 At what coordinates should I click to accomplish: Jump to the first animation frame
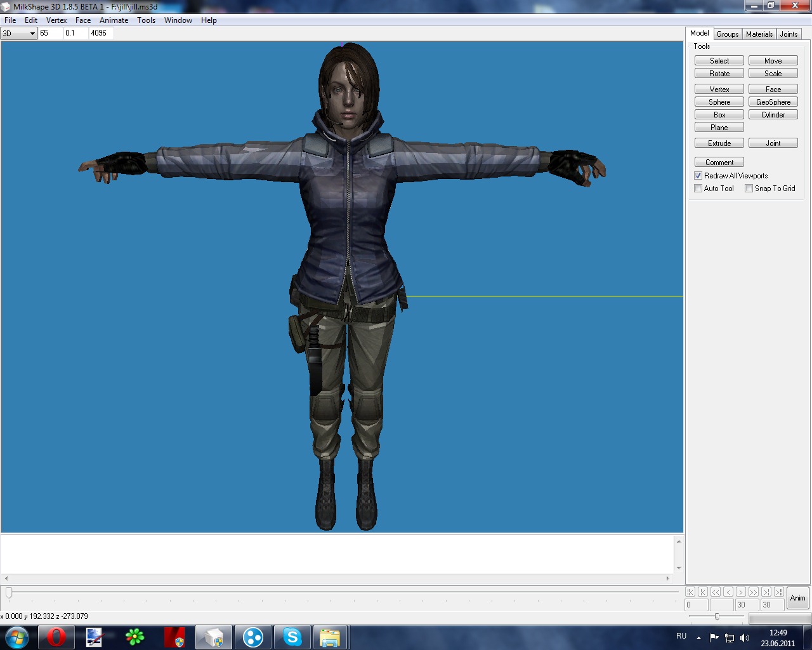(690, 592)
